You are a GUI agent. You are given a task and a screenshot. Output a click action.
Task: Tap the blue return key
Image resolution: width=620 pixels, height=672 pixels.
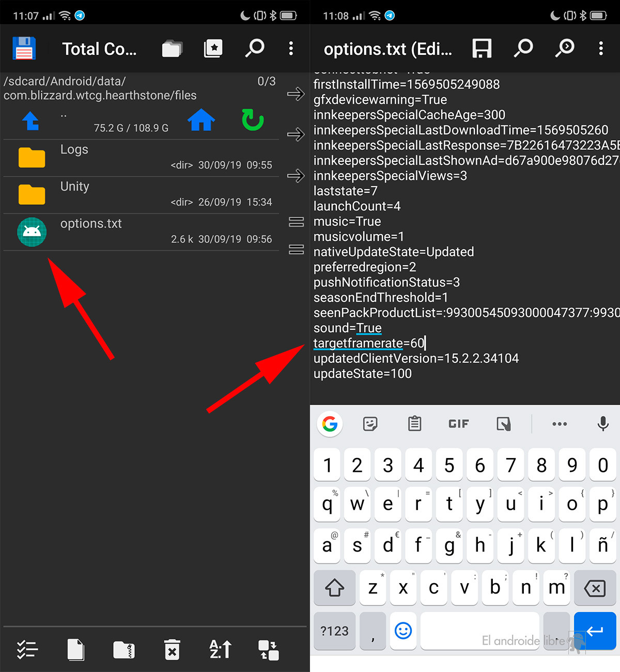pos(595,631)
